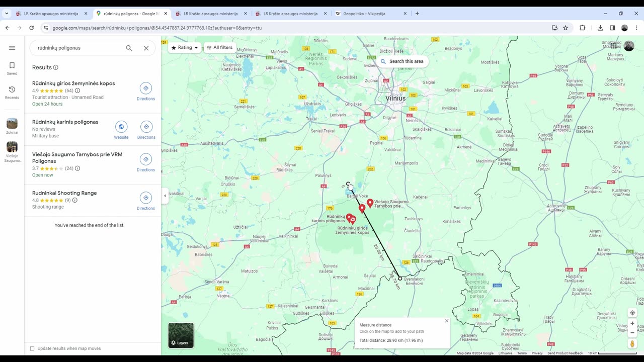The width and height of the screenshot is (644, 362).
Task: Click Send Product Feedback link
Action: (565, 353)
